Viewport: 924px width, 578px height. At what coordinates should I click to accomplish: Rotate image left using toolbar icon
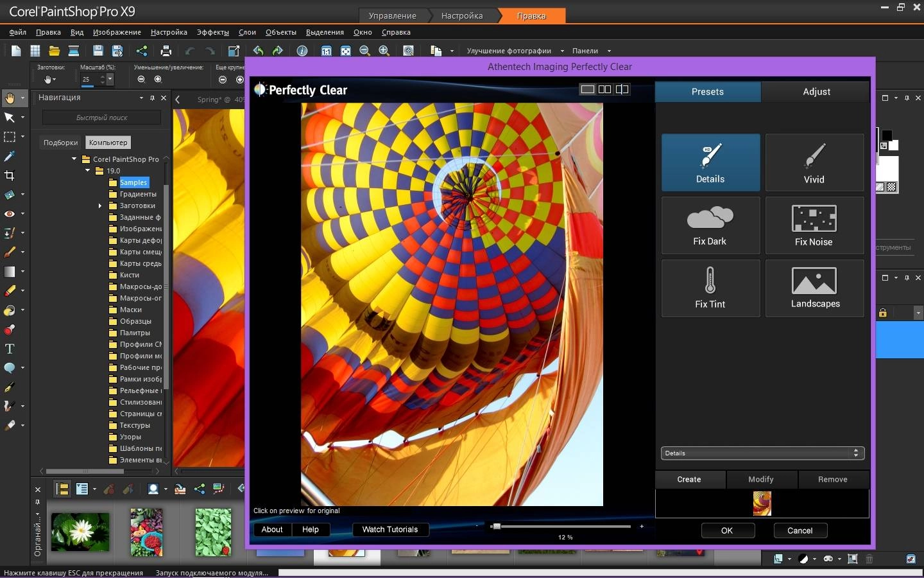[258, 51]
